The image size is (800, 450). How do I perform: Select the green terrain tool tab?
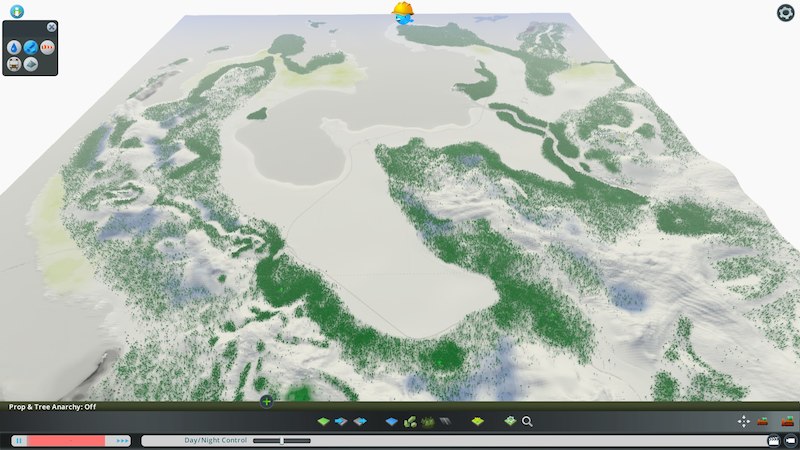(324, 422)
